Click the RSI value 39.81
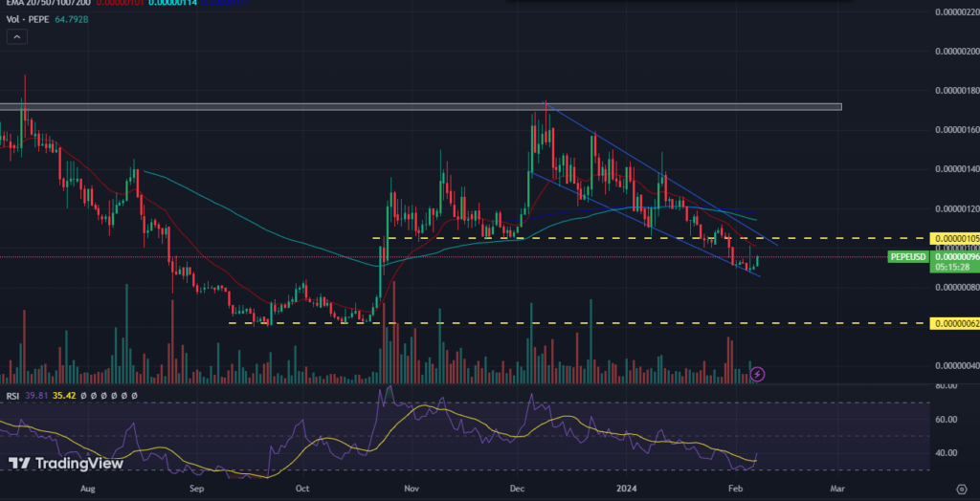The width and height of the screenshot is (980, 501). click(36, 396)
